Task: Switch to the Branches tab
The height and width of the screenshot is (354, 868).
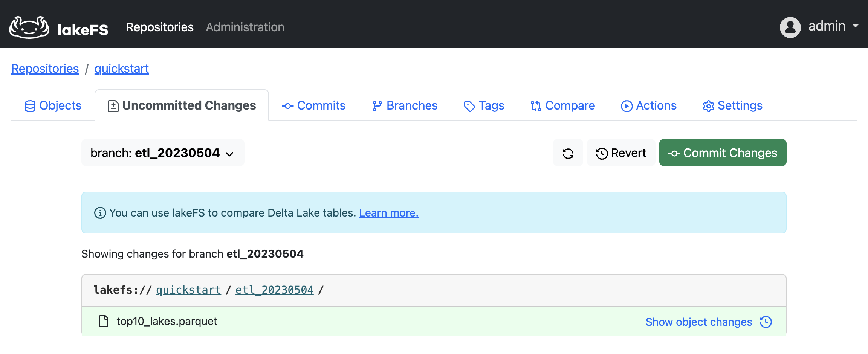Action: [405, 106]
